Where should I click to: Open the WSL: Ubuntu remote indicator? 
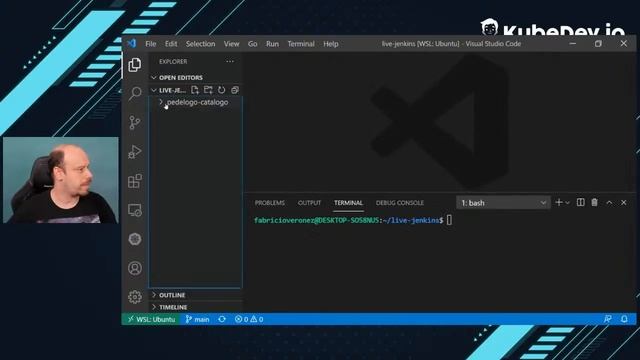(x=151, y=319)
